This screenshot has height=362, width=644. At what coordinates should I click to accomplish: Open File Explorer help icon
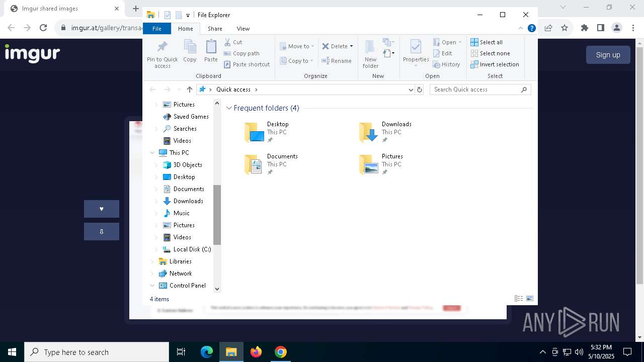(x=531, y=29)
